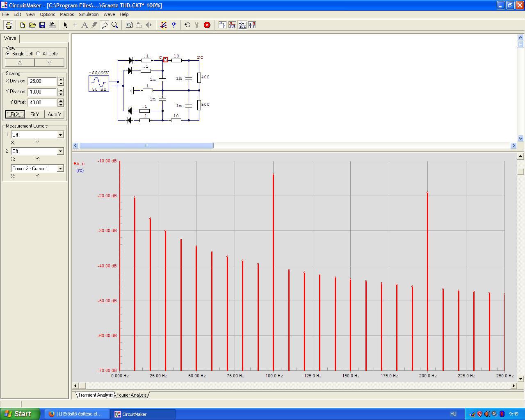Select the Single Cell radio button

(x=8, y=54)
